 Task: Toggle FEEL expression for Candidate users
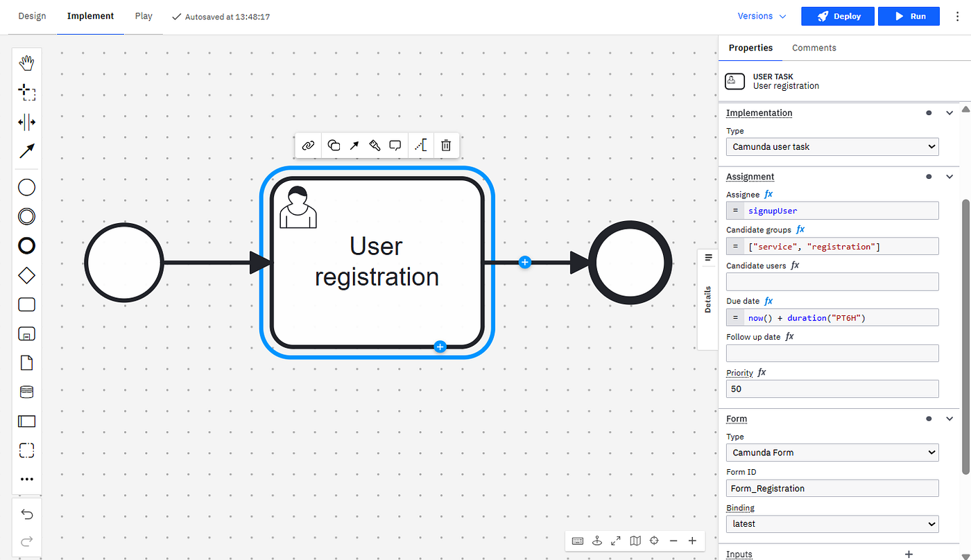[795, 265]
